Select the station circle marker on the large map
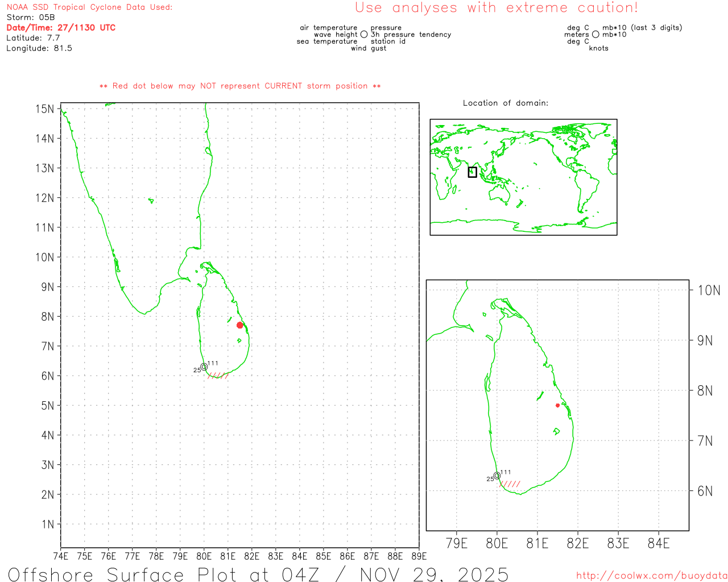The height and width of the screenshot is (582, 728). click(x=204, y=367)
